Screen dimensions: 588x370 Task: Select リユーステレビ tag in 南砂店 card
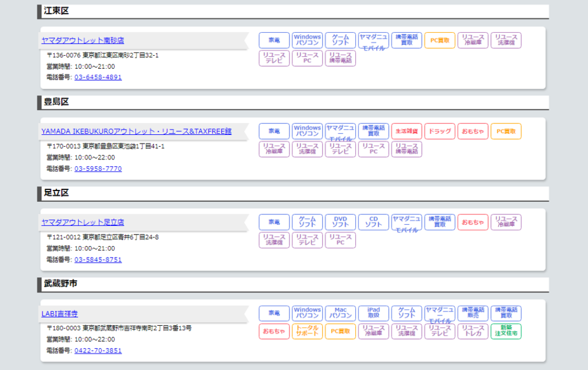tap(274, 58)
